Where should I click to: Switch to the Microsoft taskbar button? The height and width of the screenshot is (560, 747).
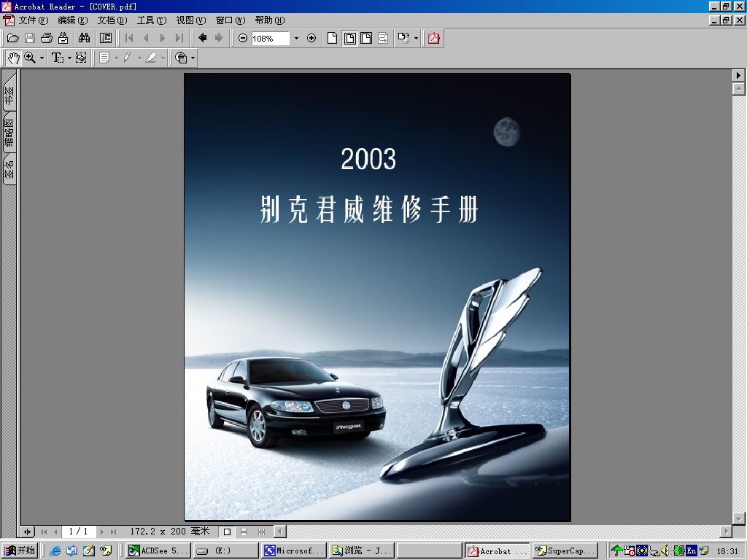[x=294, y=551]
